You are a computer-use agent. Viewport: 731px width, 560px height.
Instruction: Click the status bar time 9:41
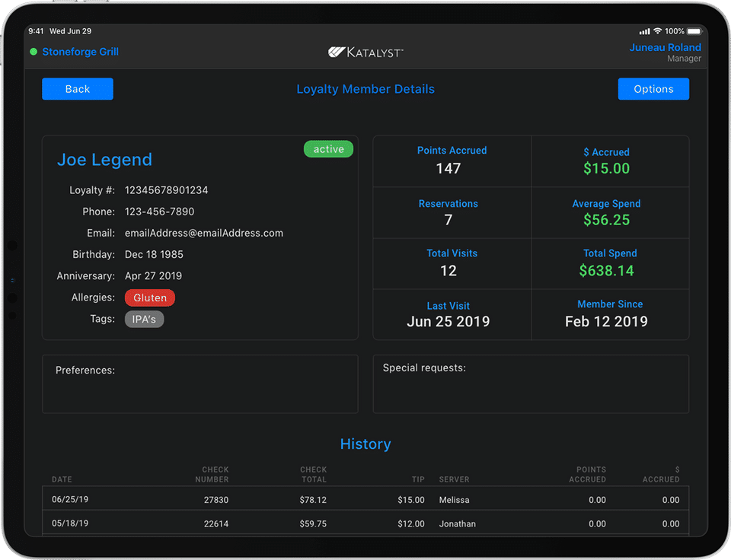36,31
